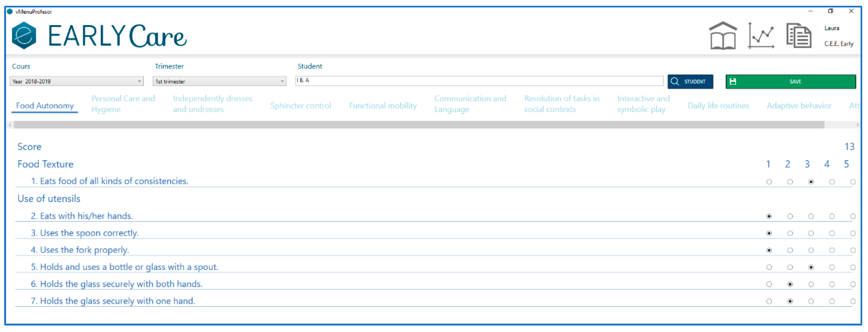Restore down the window
868x332 pixels.
830,11
